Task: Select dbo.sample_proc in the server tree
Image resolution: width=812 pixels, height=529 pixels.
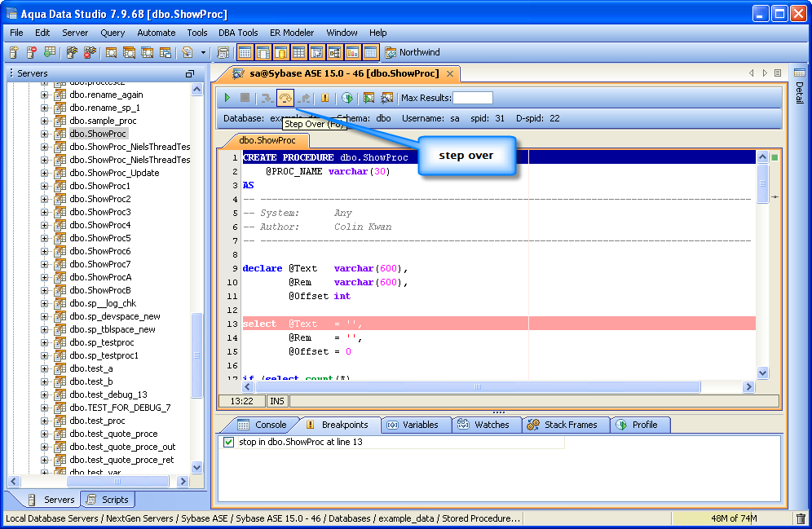Action: pos(103,121)
